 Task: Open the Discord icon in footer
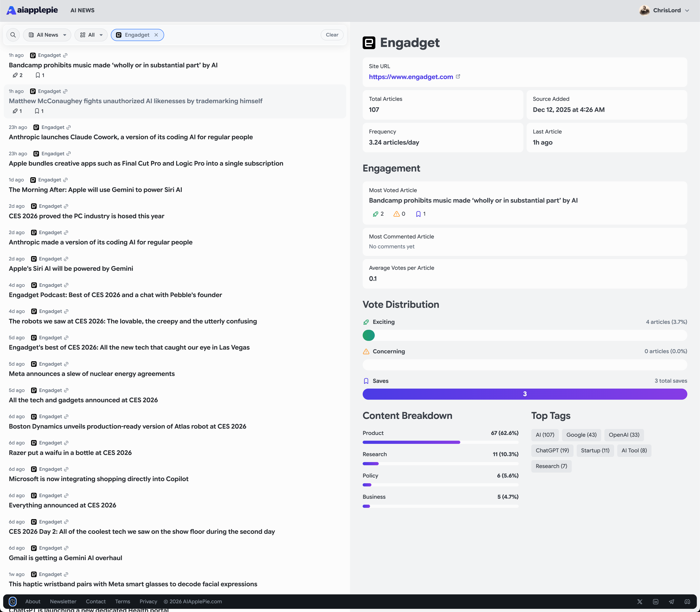(687, 602)
